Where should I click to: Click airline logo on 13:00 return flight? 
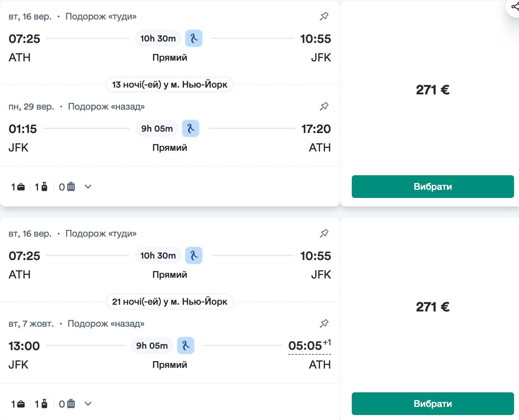[186, 346]
